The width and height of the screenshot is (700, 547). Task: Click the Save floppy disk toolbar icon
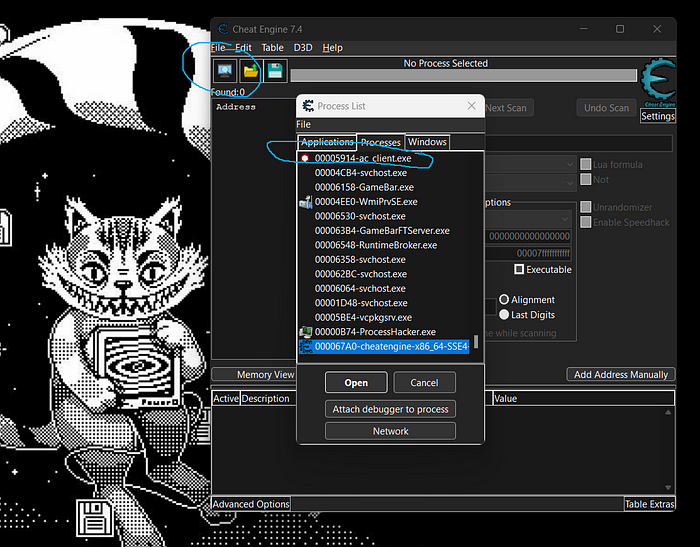pos(275,71)
